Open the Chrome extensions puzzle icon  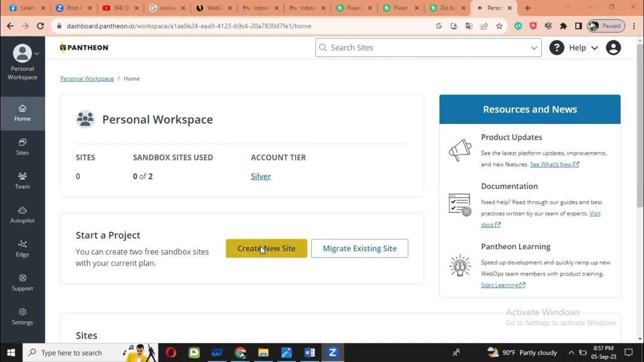563,26
